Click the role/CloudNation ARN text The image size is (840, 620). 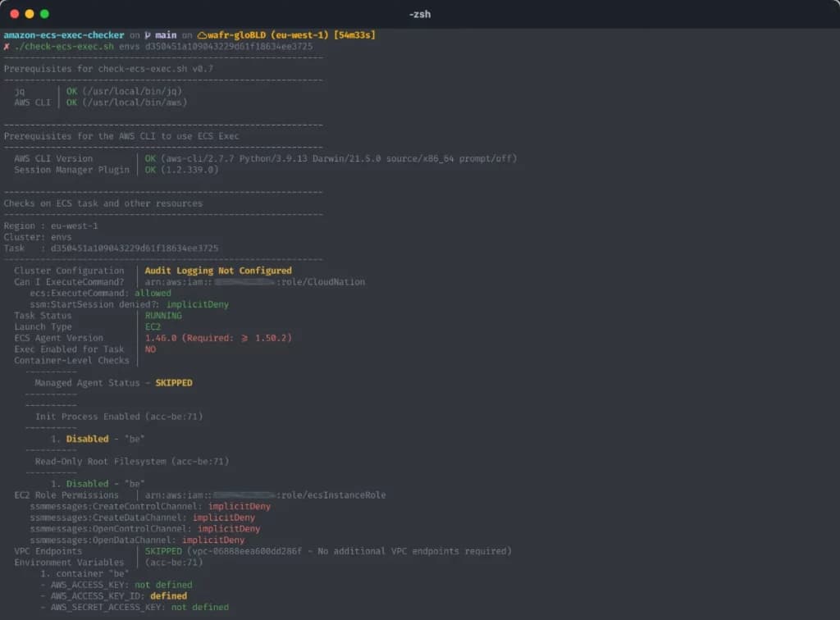(322, 282)
